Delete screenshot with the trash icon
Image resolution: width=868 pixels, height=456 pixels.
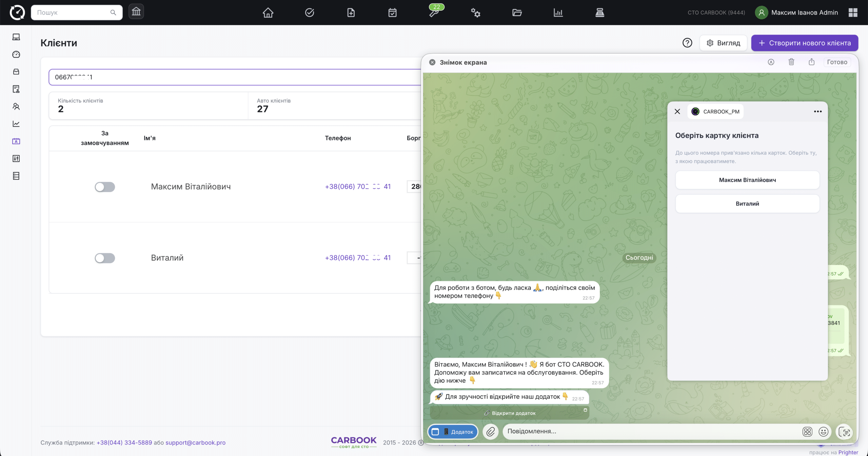[791, 62]
